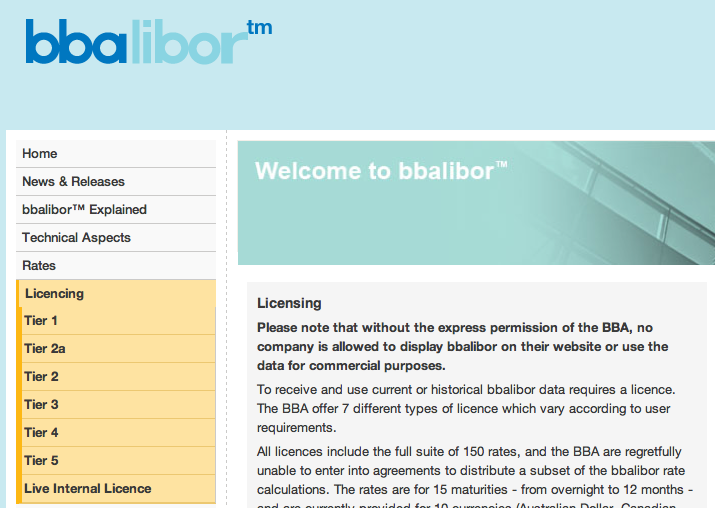Open Tier 3 licence page
Image resolution: width=715 pixels, height=508 pixels.
click(116, 404)
